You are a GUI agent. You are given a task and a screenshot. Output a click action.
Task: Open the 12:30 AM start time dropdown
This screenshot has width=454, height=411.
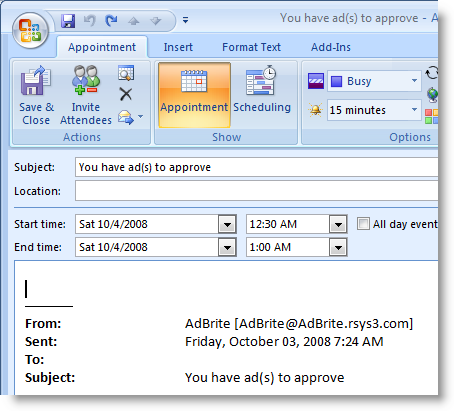[x=338, y=224]
